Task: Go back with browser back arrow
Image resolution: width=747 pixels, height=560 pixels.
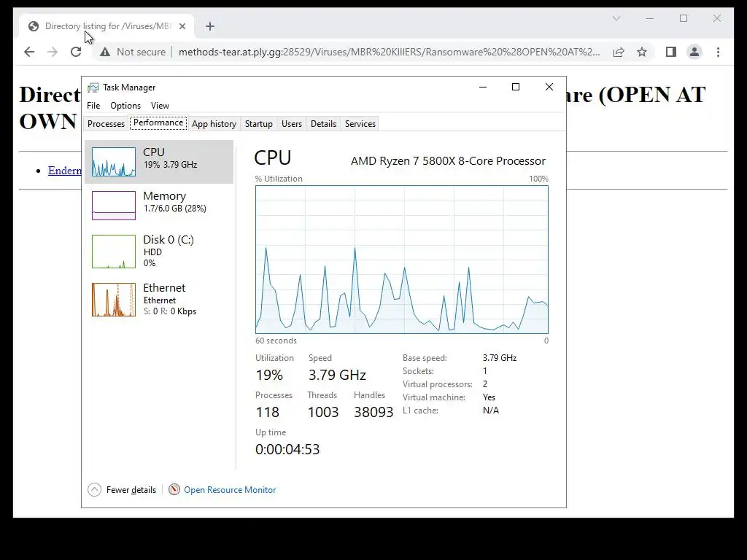Action: [29, 52]
